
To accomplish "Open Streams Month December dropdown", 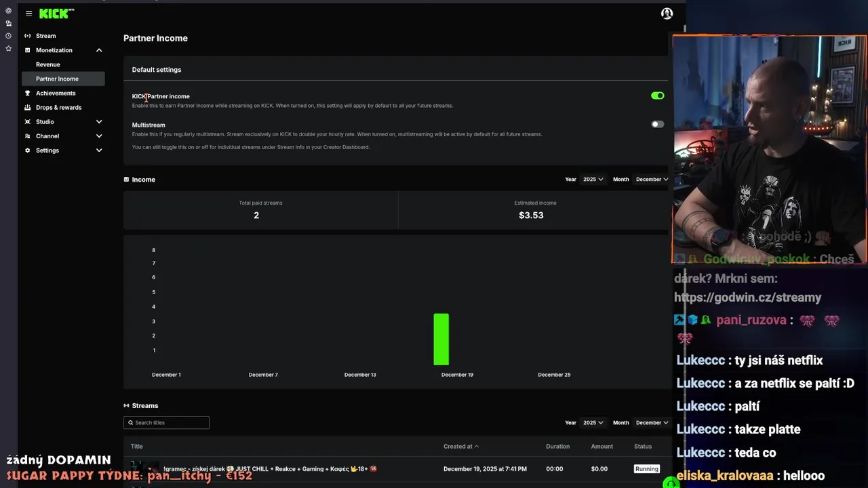I will pyautogui.click(x=652, y=423).
